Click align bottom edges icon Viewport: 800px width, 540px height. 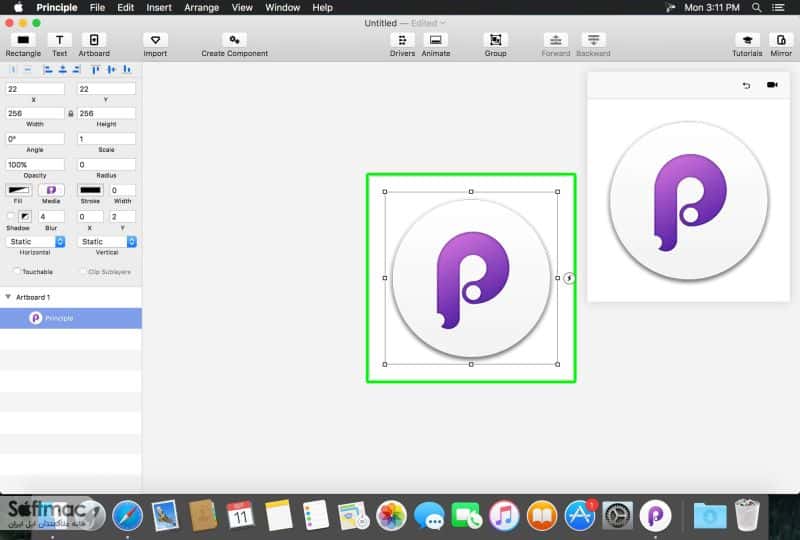tap(127, 69)
